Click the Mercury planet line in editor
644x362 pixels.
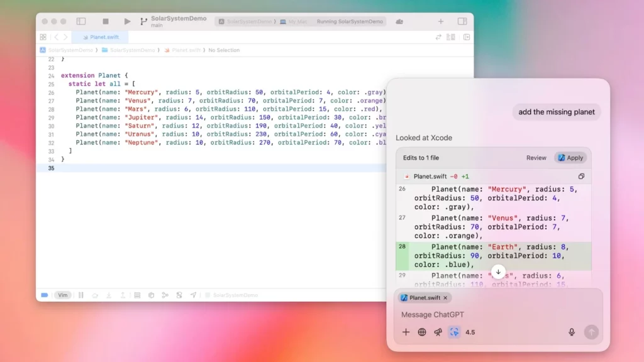click(230, 92)
